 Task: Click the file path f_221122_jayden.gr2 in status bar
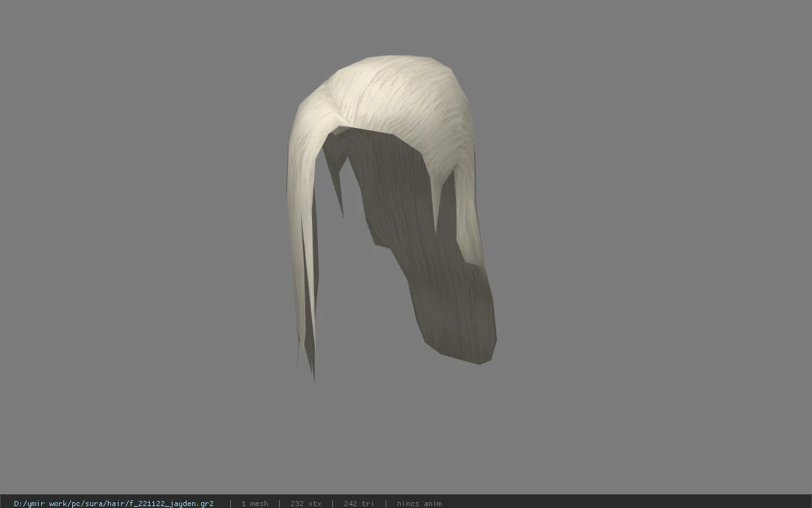click(114, 504)
